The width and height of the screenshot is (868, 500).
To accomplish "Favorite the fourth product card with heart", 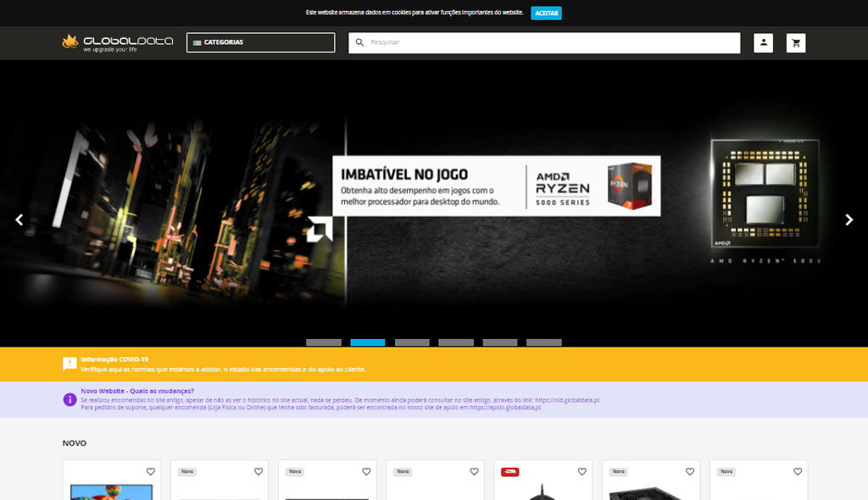I will (475, 472).
